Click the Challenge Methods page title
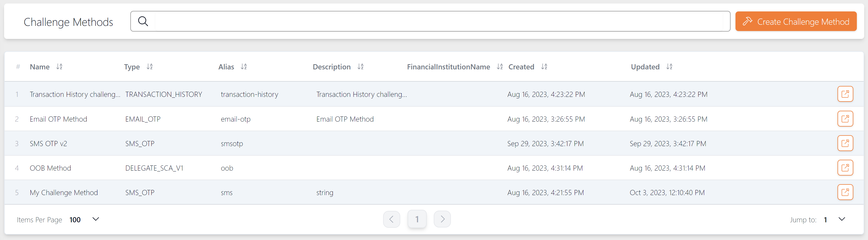 pos(68,22)
